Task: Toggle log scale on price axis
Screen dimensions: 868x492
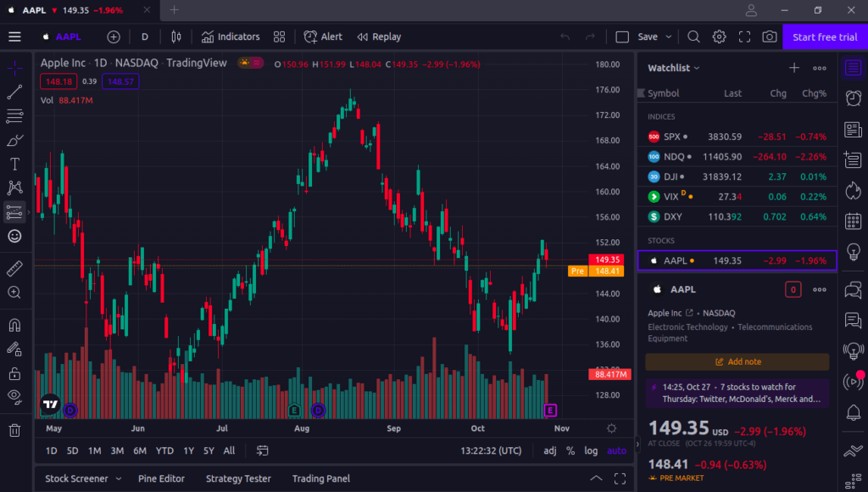Action: tap(591, 450)
